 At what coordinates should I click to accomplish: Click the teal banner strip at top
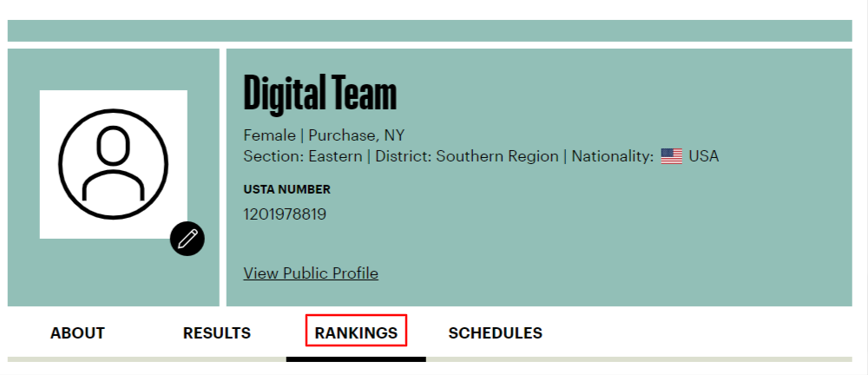430,30
